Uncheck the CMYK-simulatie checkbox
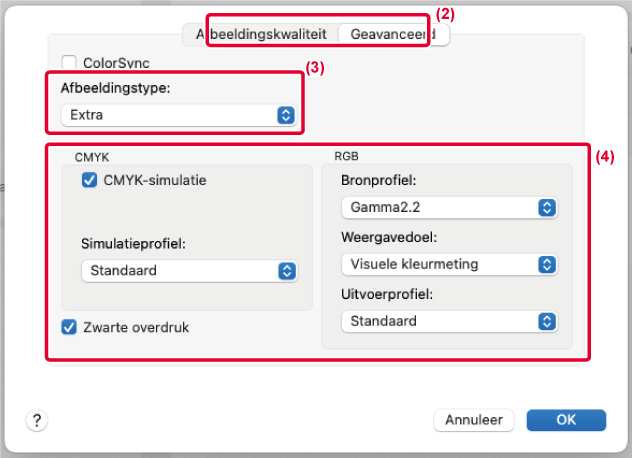The height and width of the screenshot is (458, 632). click(89, 180)
